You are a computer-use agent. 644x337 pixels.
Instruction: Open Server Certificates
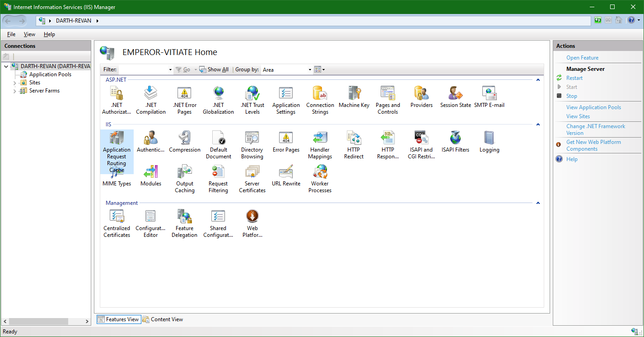[x=252, y=176]
